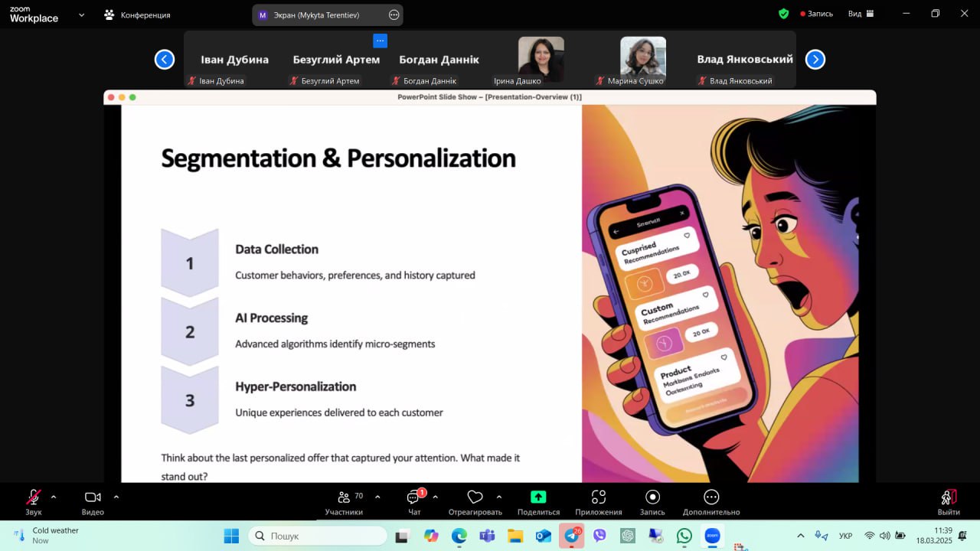This screenshot has height=551, width=980.
Task: Open Viber from the taskbar
Action: pos(599,536)
